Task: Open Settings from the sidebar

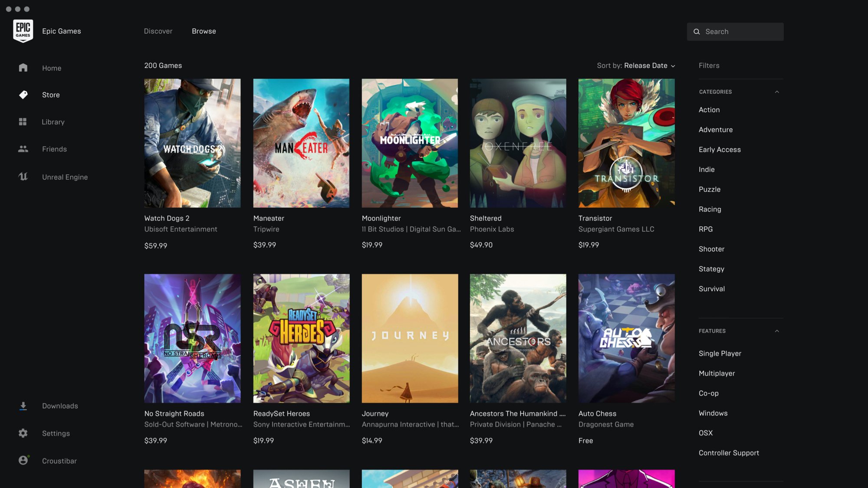Action: click(56, 433)
